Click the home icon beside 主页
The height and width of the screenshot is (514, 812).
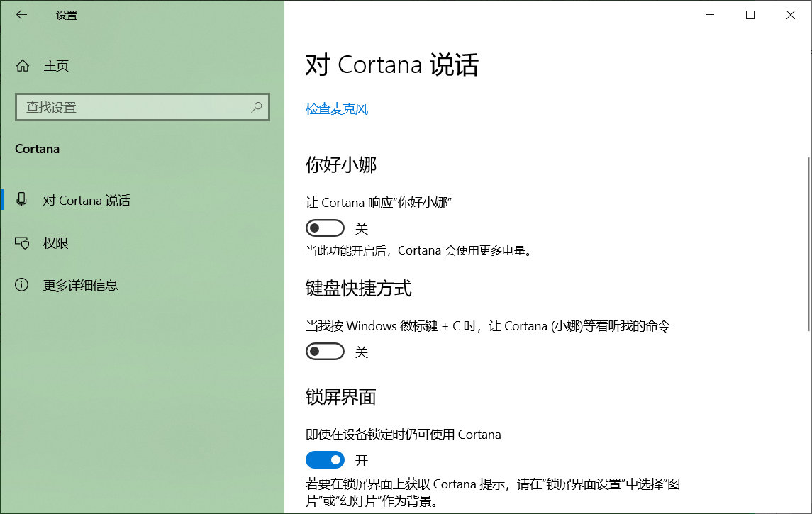tap(22, 65)
